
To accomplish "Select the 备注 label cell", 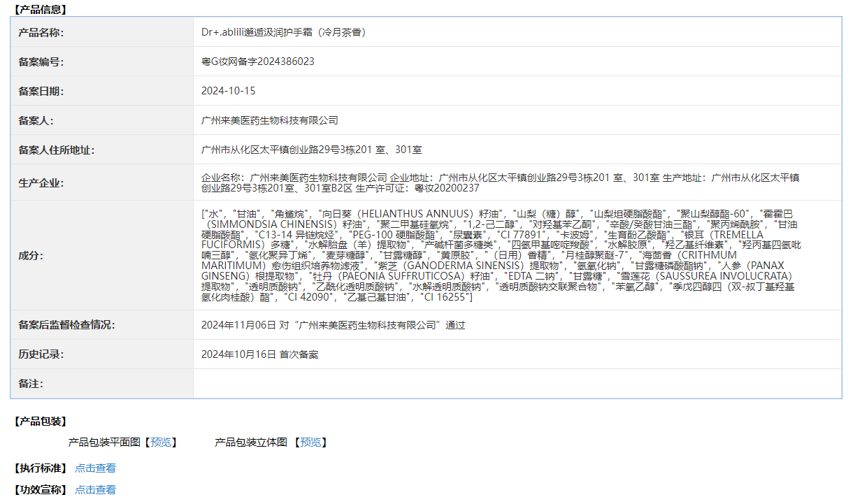I will pos(102,384).
